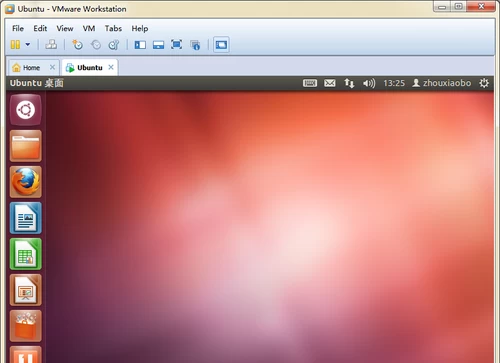This screenshot has width=500, height=363.
Task: Open the File menu
Action: (18, 28)
